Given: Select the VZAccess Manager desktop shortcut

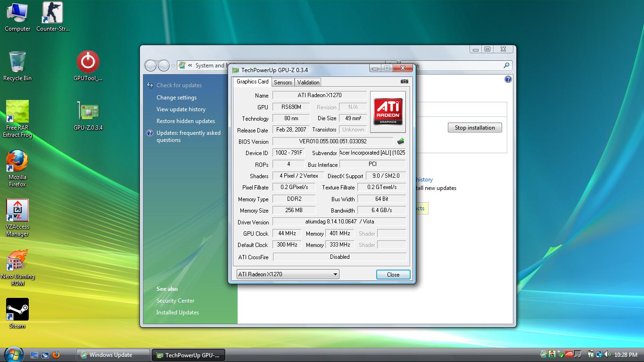Looking at the screenshot, I should point(17,218).
